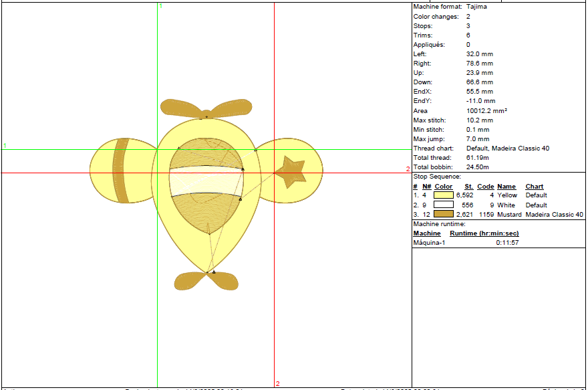The image size is (588, 390).
Task: Click the red marker 2 at bottom
Action: tap(277, 383)
